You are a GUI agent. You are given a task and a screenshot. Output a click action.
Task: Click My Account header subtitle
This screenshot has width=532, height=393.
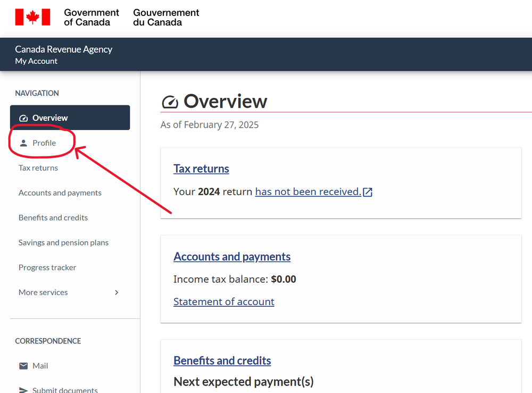[36, 61]
